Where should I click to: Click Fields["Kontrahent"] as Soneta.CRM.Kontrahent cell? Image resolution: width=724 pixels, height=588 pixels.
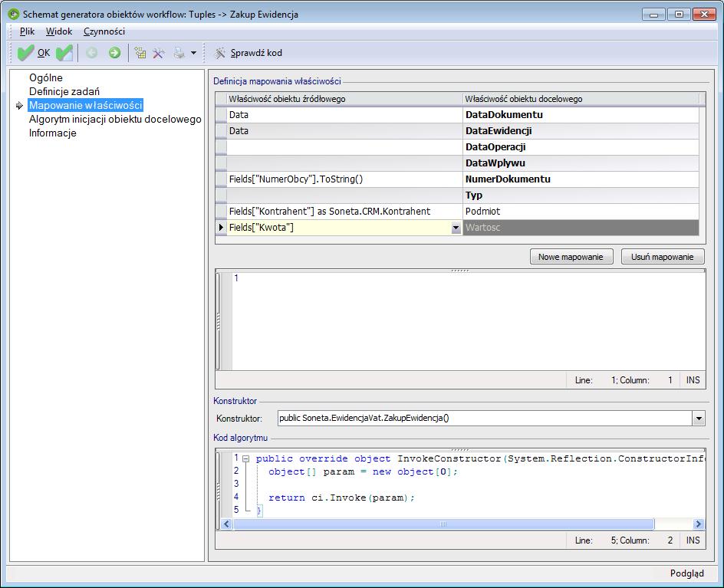click(344, 212)
